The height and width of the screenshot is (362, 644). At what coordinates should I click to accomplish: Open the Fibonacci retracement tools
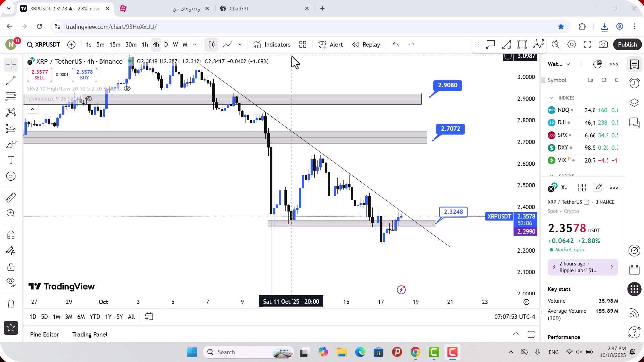(11, 97)
